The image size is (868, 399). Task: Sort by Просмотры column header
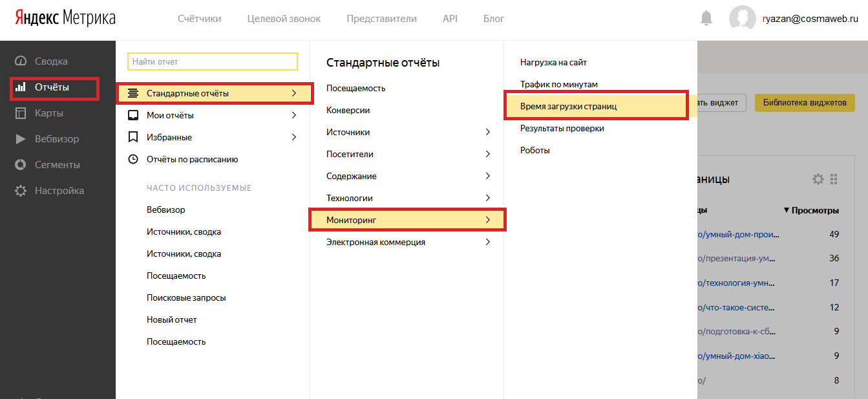pyautogui.click(x=811, y=210)
